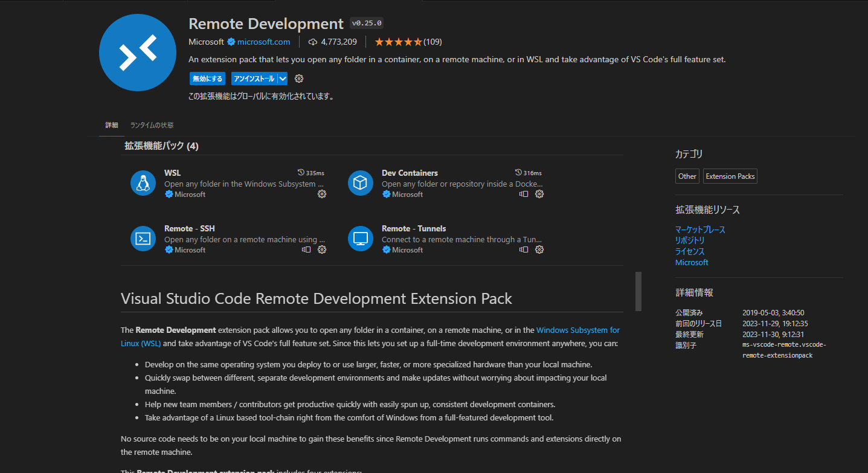Open the Remote - SSH side-install menu

click(x=306, y=249)
